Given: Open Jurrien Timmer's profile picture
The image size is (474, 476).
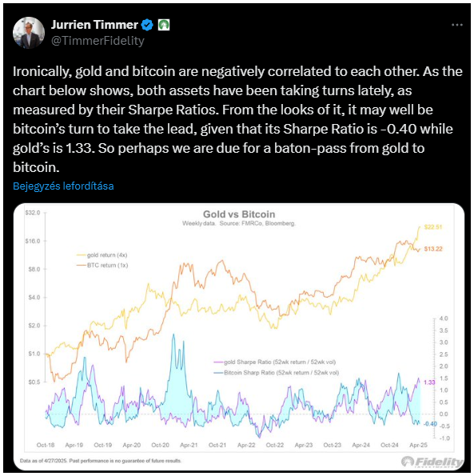Looking at the screenshot, I should point(29,33).
